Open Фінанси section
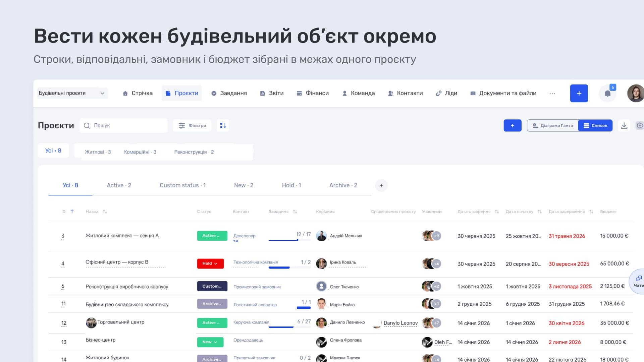The width and height of the screenshot is (644, 362). [x=313, y=93]
